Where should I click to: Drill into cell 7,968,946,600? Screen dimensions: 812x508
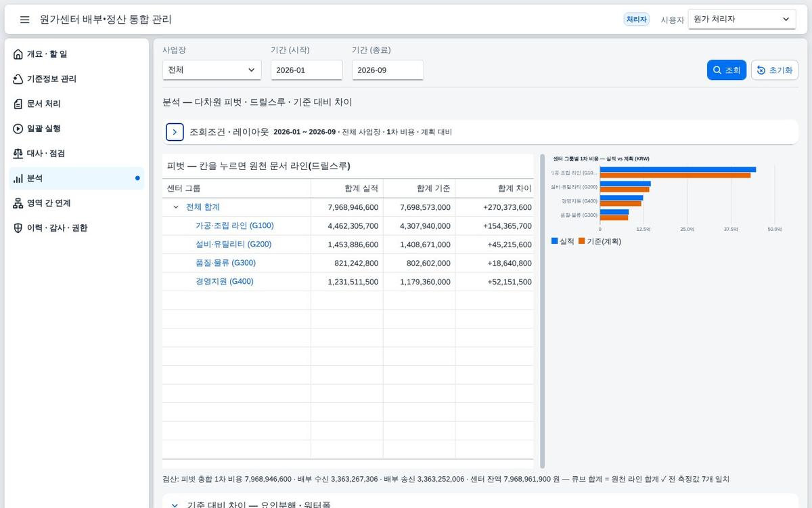(x=347, y=207)
